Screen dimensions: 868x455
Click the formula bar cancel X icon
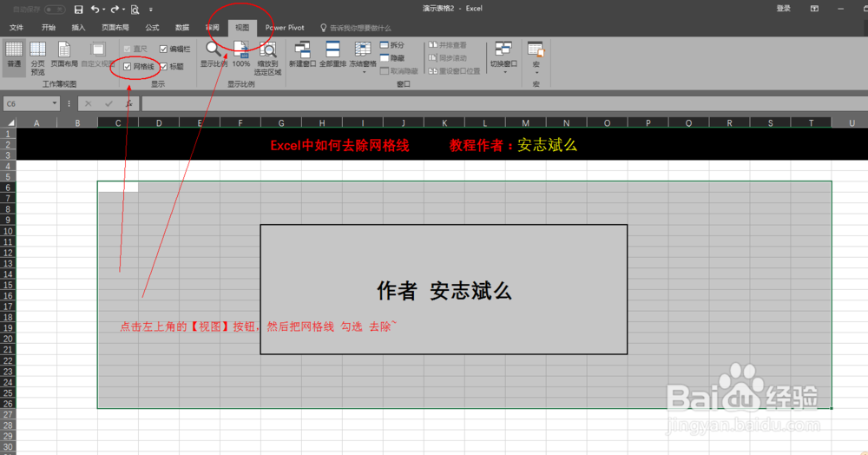click(x=88, y=103)
